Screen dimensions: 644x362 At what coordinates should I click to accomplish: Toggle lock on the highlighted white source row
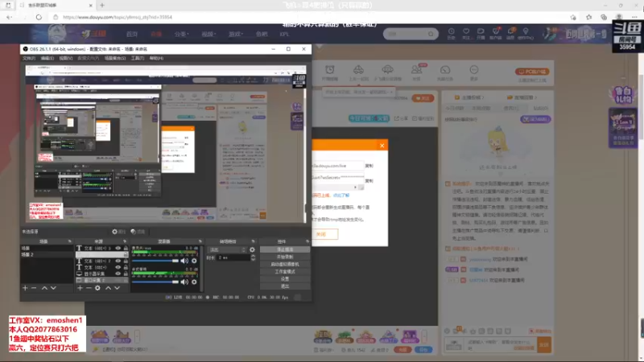coord(126,254)
